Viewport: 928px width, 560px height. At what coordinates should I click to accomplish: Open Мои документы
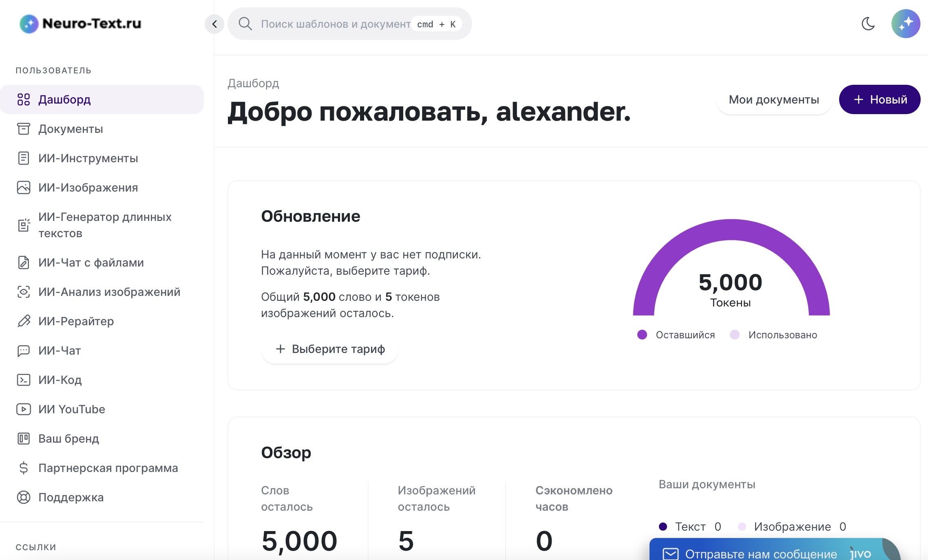[x=773, y=99]
